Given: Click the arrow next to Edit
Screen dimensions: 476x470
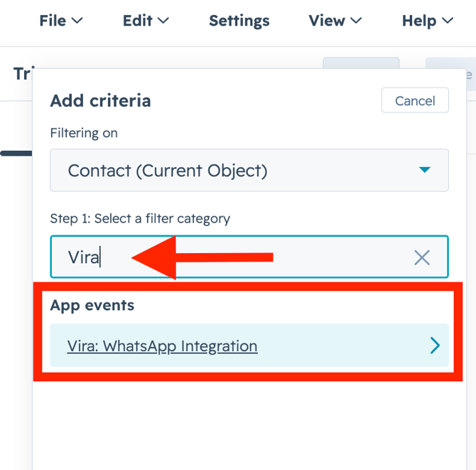Looking at the screenshot, I should coord(163,21).
